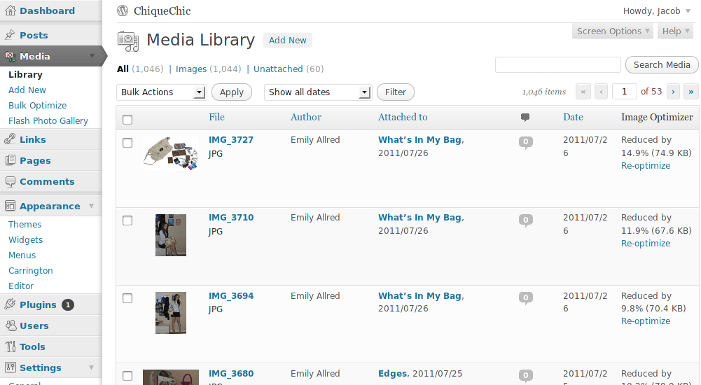701x385 pixels.
Task: Expand the Screen Options panel
Action: coord(612,31)
